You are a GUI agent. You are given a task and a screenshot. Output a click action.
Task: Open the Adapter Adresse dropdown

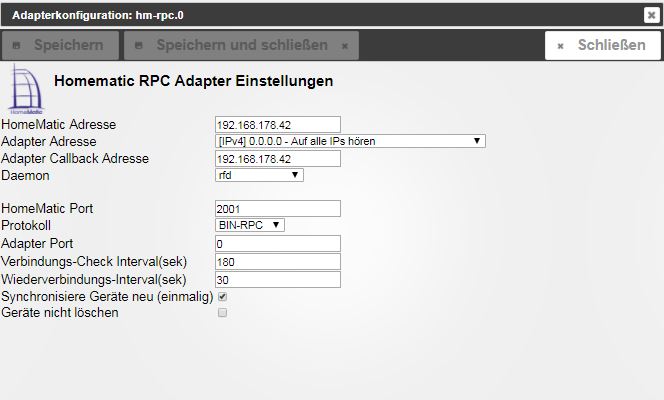click(x=350, y=141)
